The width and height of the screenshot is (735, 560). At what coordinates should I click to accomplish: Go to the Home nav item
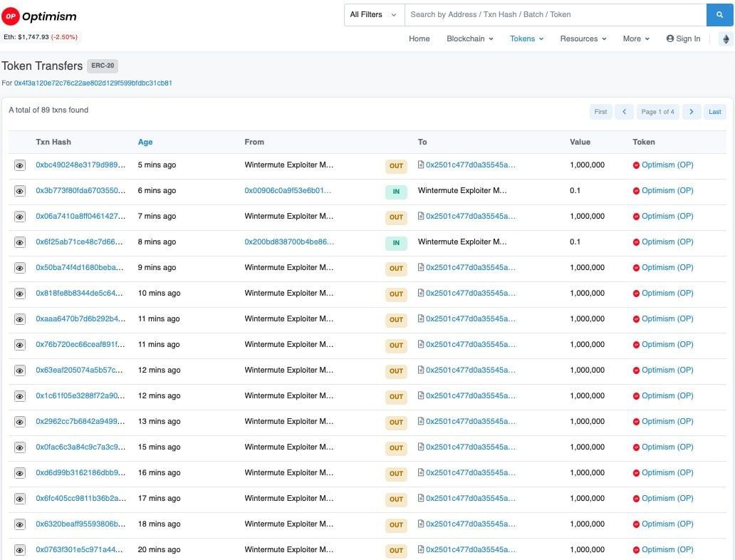point(419,38)
